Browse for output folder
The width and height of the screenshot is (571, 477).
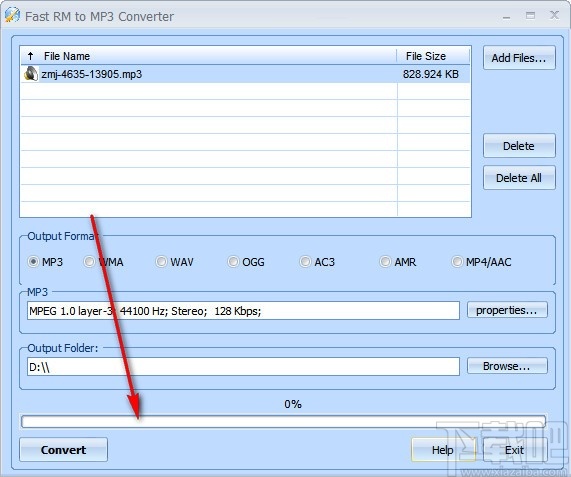[x=507, y=366]
